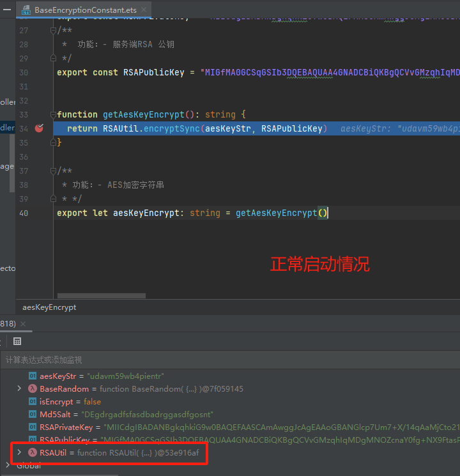This screenshot has height=476, width=460.
Task: Click the RSAPrivateKey variable type icon
Action: pyautogui.click(x=33, y=427)
